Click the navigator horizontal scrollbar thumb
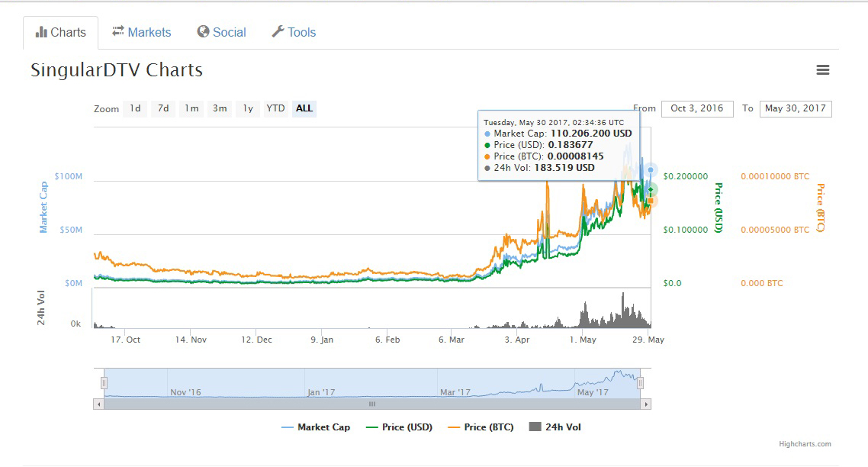This screenshot has height=467, width=868. pos(372,404)
